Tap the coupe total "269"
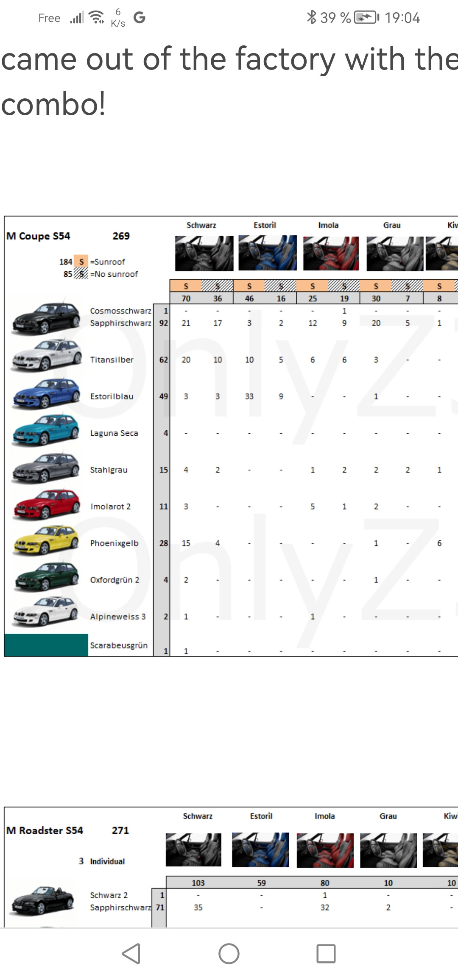458x980 pixels. 121,236
